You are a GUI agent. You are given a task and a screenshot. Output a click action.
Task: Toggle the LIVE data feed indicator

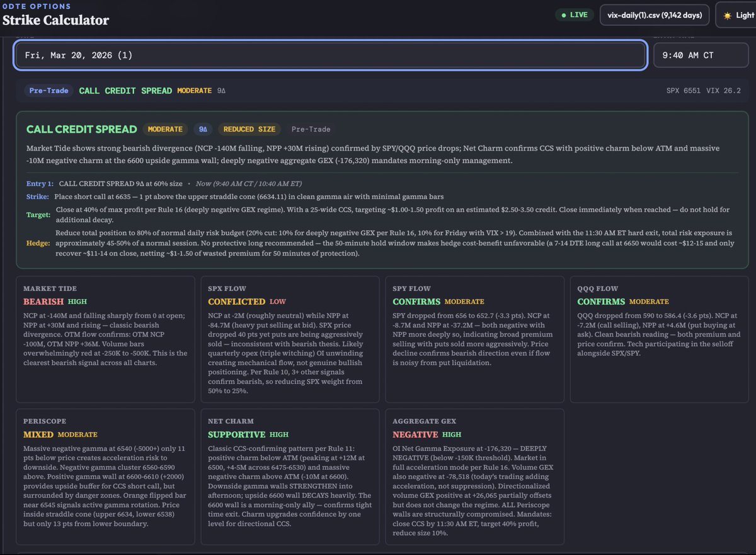point(573,14)
